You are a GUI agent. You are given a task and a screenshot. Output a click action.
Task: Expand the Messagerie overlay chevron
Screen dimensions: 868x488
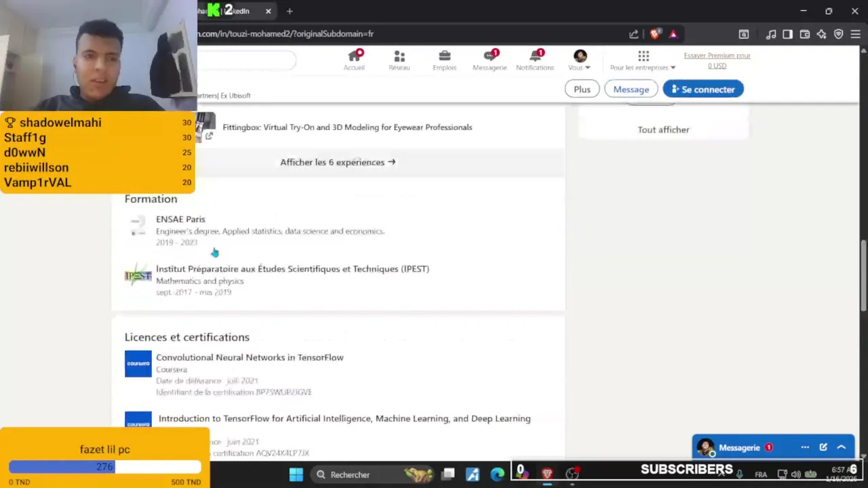(842, 447)
